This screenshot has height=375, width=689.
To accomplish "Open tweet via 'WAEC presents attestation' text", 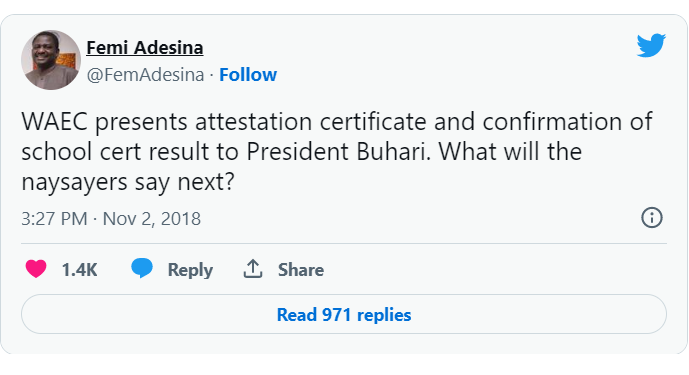I will (167, 121).
